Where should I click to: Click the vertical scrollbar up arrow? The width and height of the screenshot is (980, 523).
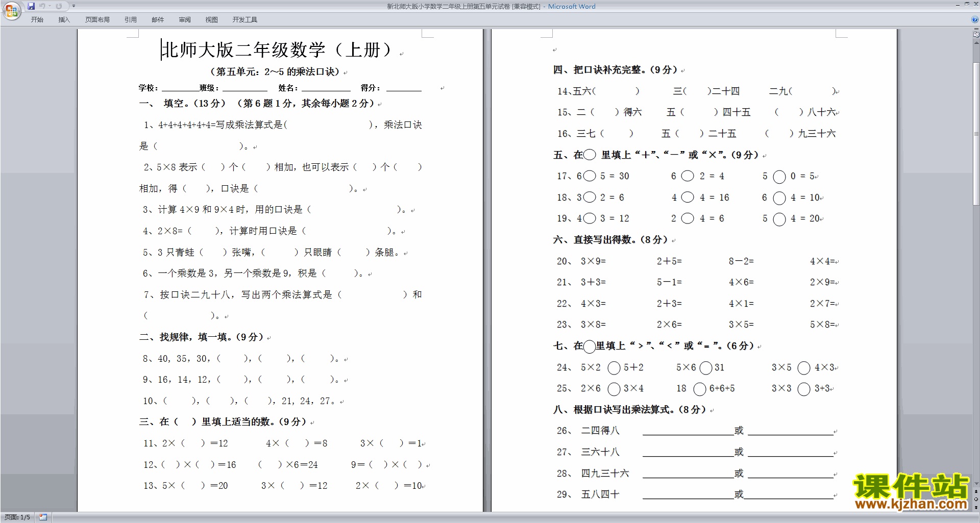(x=976, y=43)
